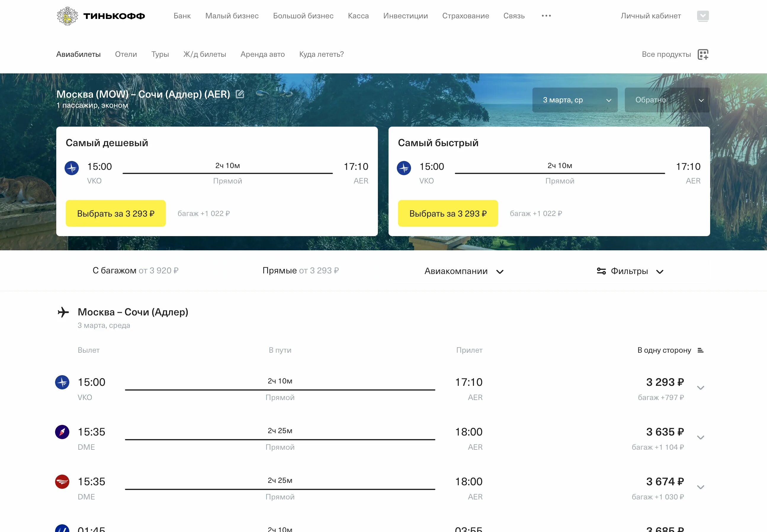Select the Авиабилеты tab

point(78,54)
